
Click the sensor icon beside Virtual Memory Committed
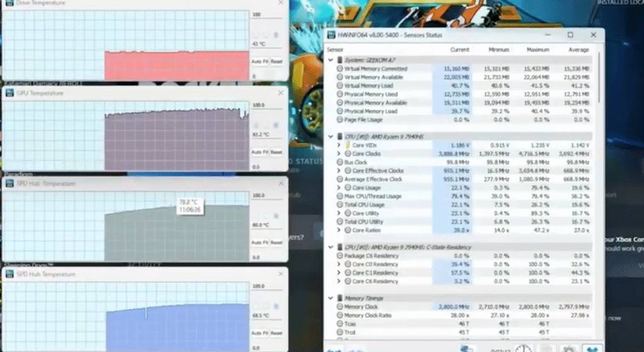pos(340,69)
